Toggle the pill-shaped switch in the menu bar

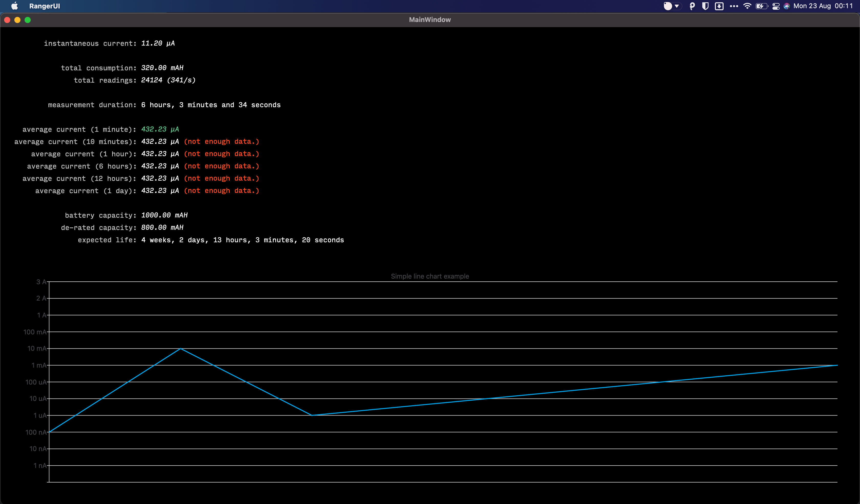point(668,6)
